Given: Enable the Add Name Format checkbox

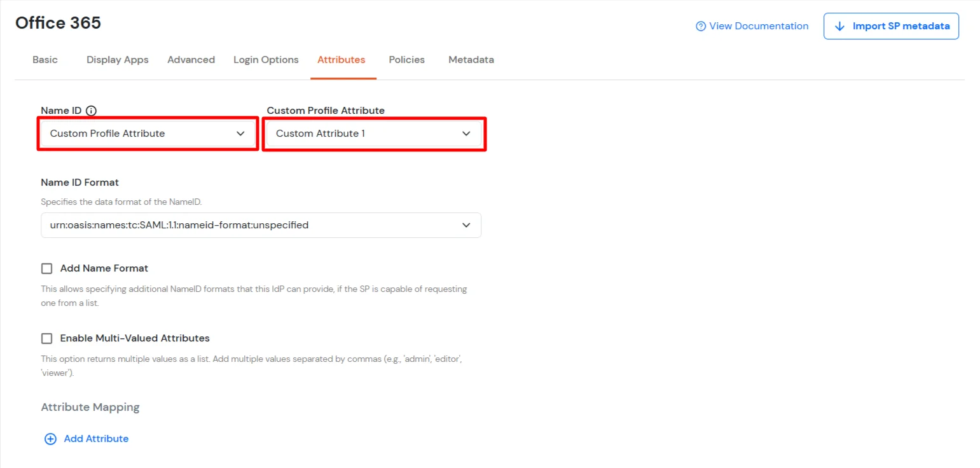Looking at the screenshot, I should (x=46, y=268).
